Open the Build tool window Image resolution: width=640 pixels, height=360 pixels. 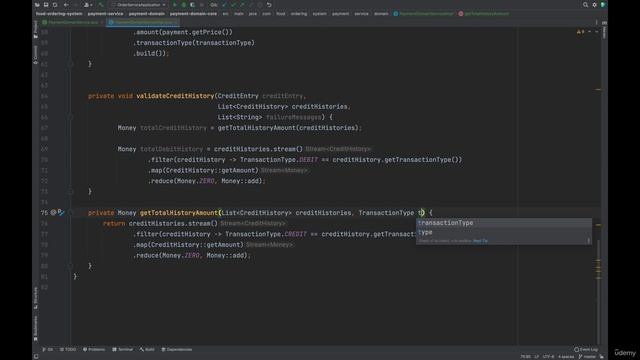coord(147,349)
